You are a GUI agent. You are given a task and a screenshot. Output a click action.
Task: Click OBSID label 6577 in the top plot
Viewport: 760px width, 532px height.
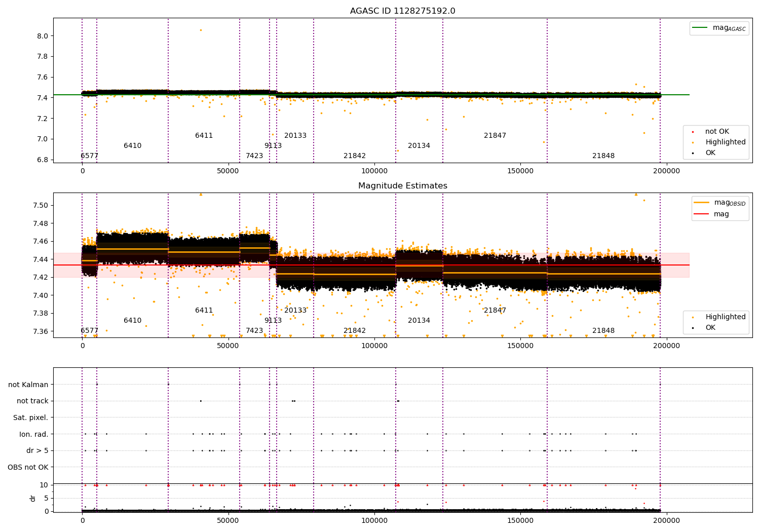90,156
